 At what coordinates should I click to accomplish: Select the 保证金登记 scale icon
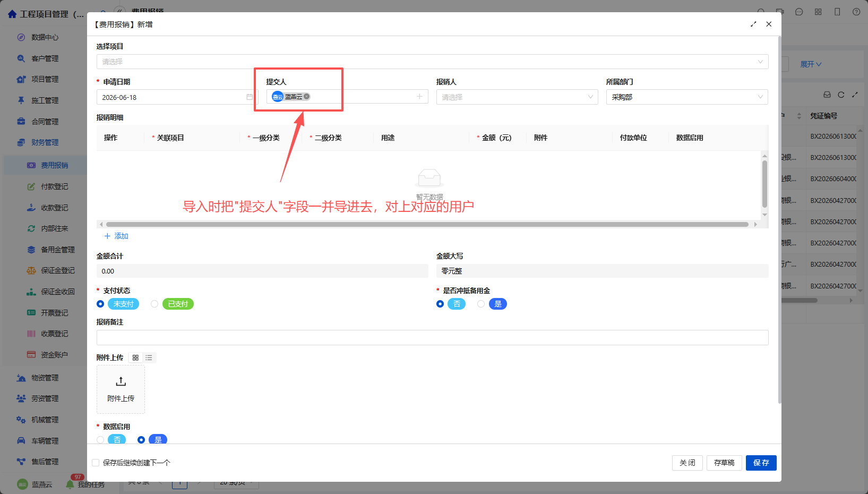tap(31, 270)
